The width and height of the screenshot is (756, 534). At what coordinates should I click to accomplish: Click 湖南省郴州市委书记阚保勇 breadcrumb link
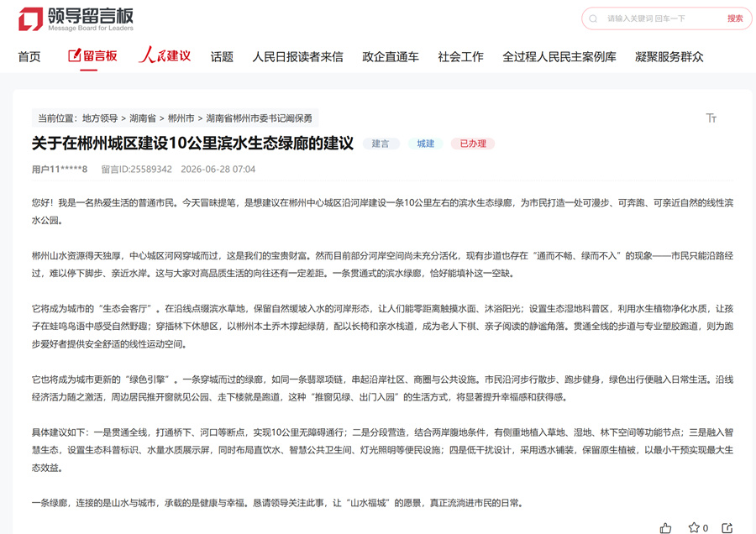[x=259, y=118]
